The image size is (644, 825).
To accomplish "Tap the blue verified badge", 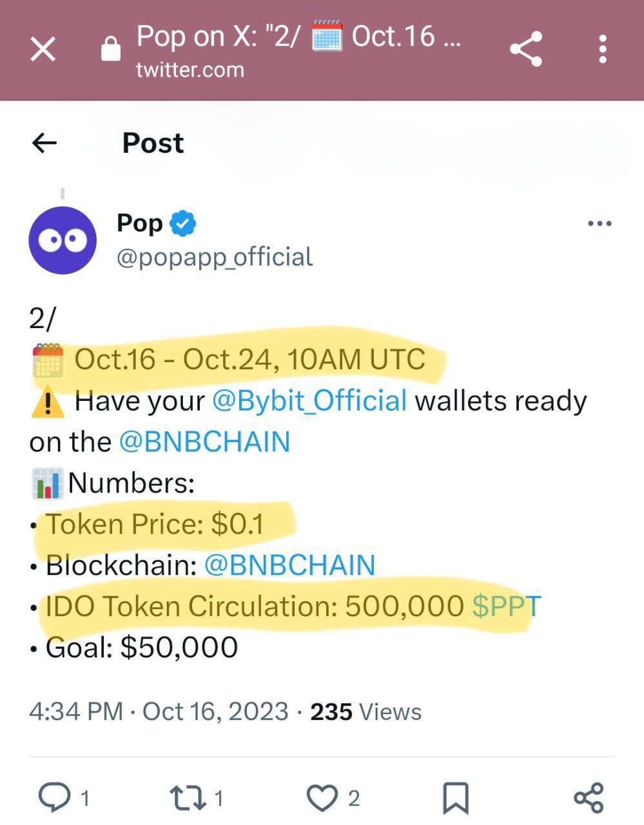I will (x=182, y=224).
